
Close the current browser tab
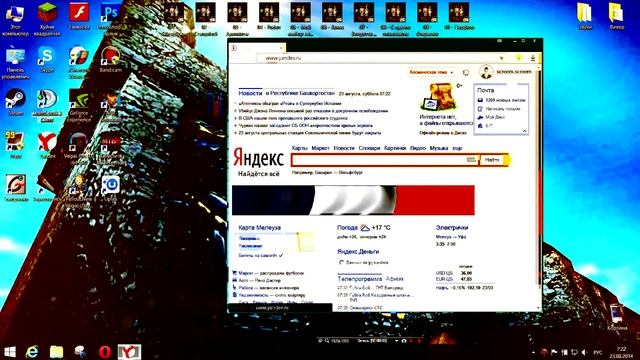[281, 48]
